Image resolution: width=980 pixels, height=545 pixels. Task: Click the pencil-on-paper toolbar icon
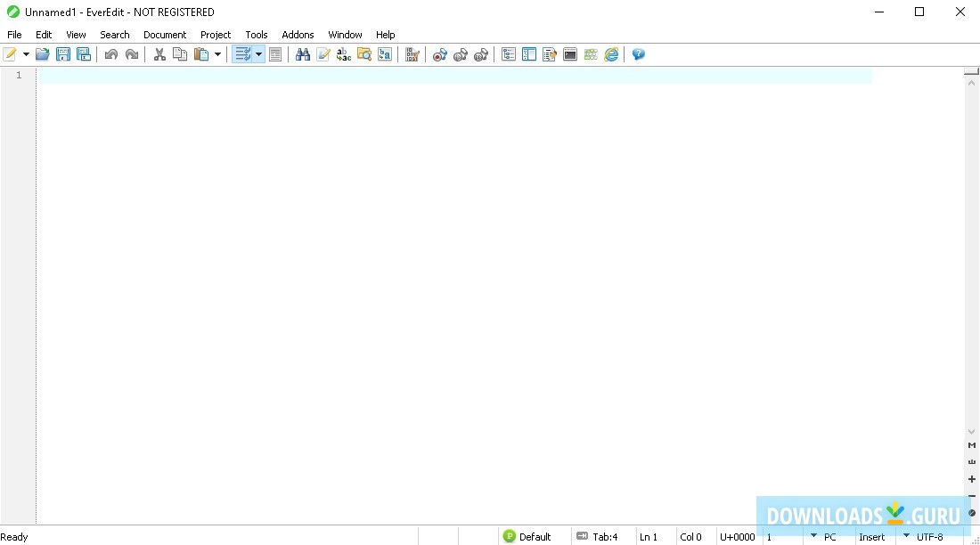pyautogui.click(x=323, y=54)
